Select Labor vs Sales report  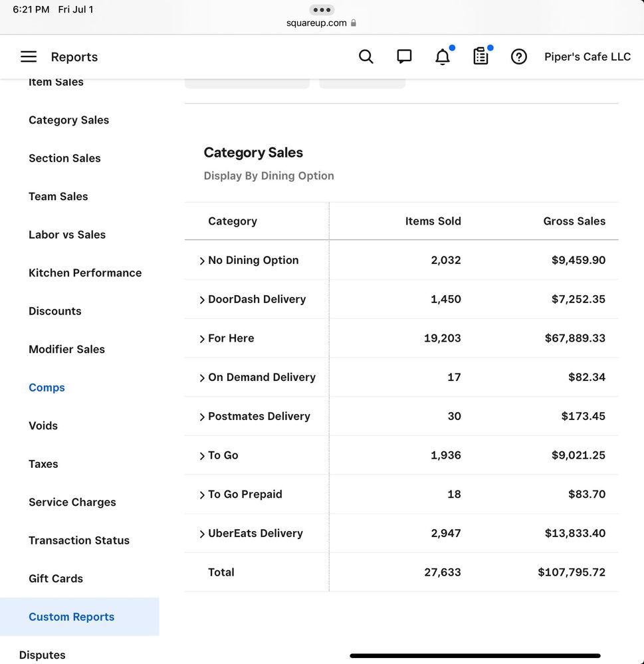click(67, 235)
